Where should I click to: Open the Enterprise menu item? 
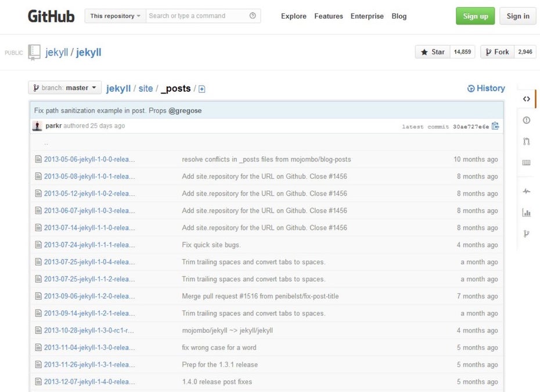tap(367, 16)
